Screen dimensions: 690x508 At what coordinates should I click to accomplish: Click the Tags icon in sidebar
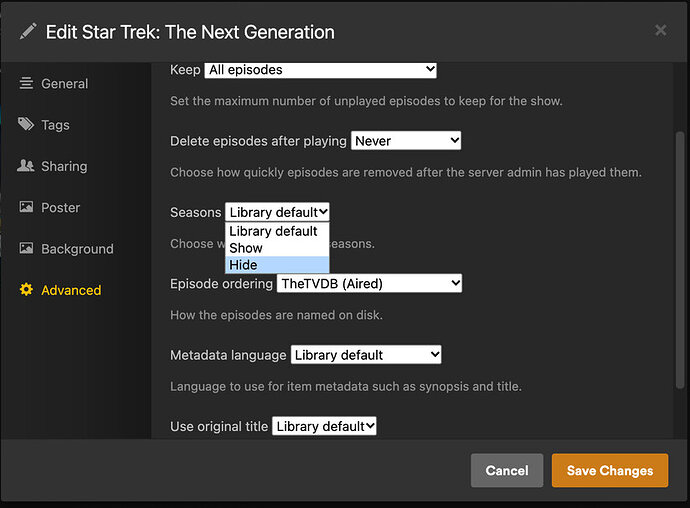click(x=26, y=125)
